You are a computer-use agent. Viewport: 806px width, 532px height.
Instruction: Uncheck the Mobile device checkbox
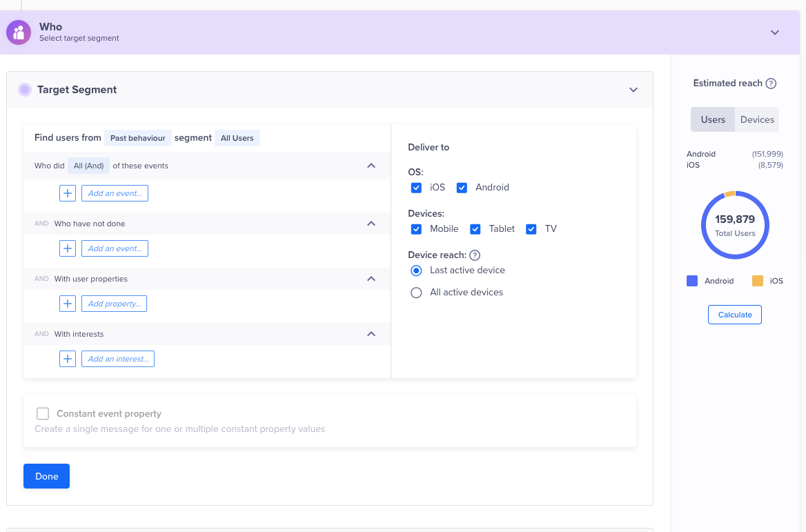click(x=416, y=228)
